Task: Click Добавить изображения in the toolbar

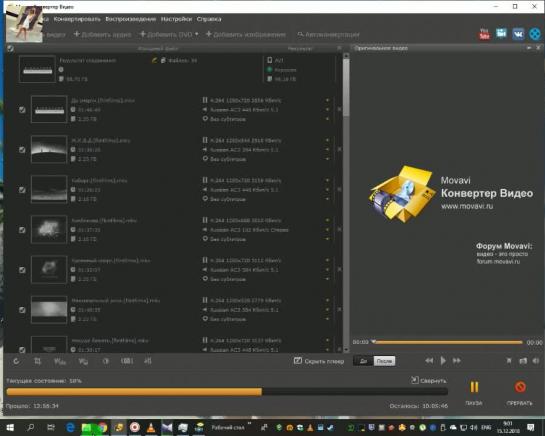Action: (246, 34)
